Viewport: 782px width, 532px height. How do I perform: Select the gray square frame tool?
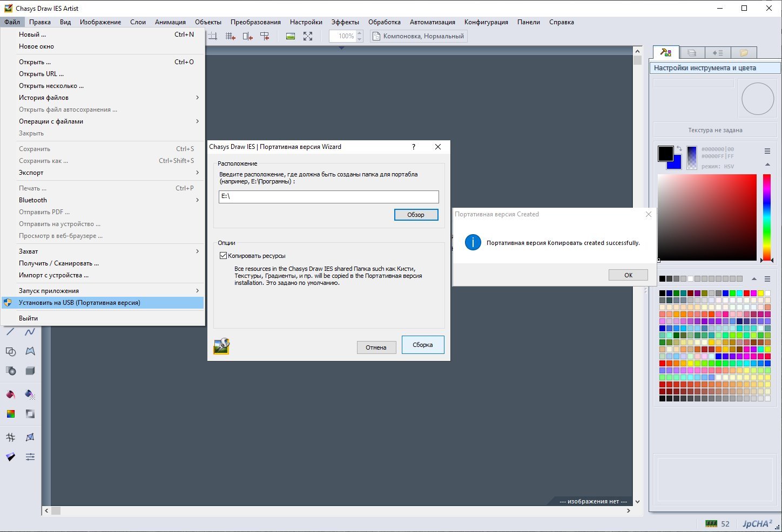(30, 414)
